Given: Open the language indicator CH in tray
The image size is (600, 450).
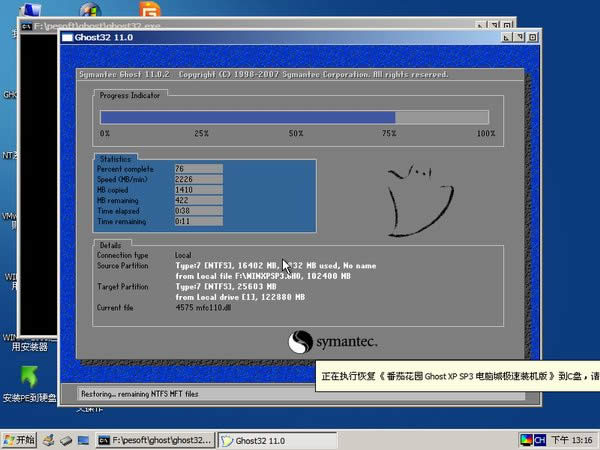Looking at the screenshot, I should tap(538, 439).
